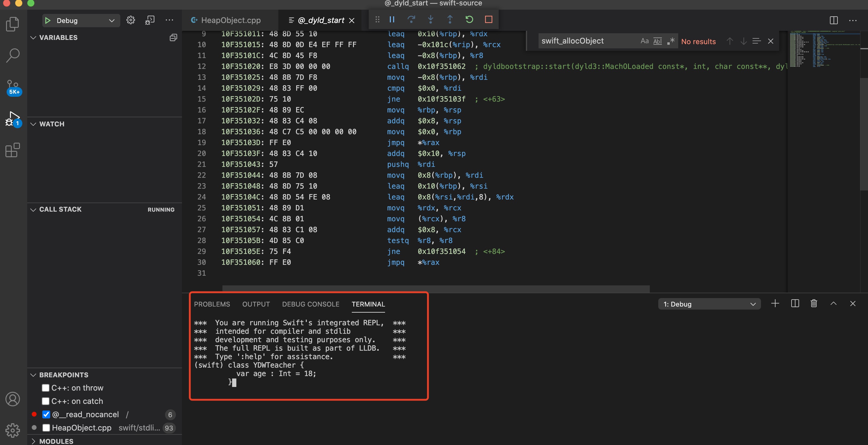Open the Run and Debug view
This screenshot has width=868, height=445.
coord(14,119)
